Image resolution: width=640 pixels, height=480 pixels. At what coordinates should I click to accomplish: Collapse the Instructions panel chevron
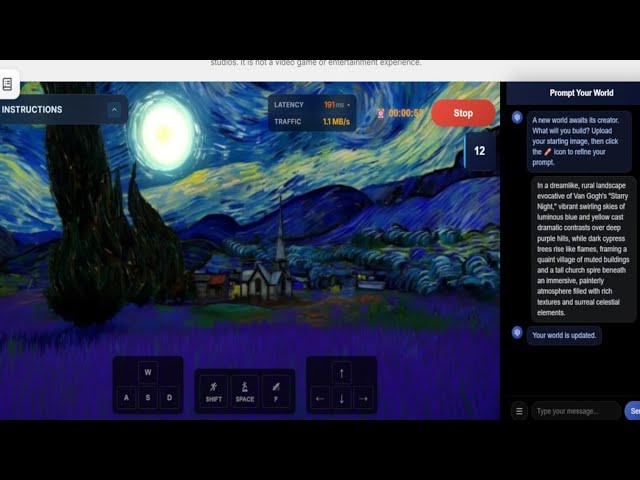(114, 109)
